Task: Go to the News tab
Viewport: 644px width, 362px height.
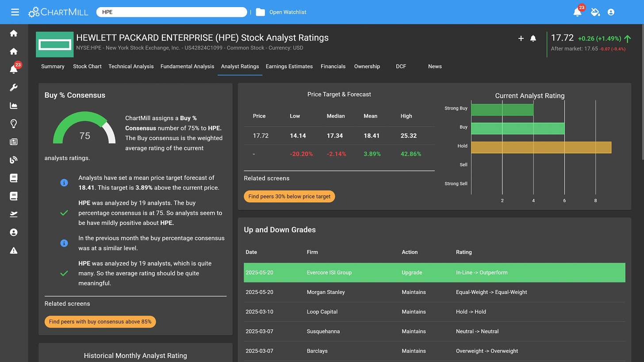Action: pyautogui.click(x=435, y=66)
